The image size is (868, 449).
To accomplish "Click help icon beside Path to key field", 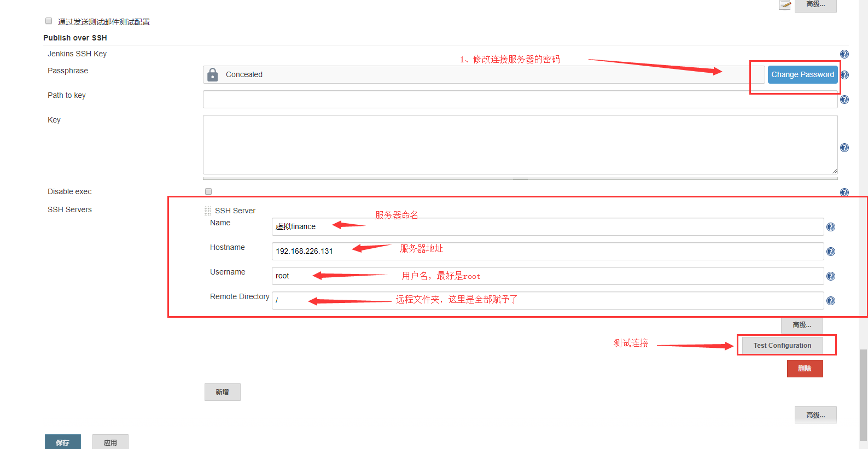I will [844, 100].
